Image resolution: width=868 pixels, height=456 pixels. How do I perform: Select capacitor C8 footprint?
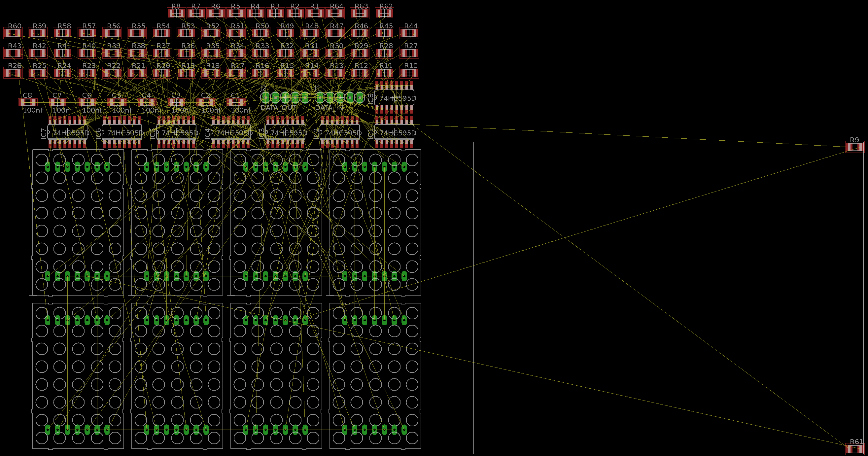coord(28,102)
